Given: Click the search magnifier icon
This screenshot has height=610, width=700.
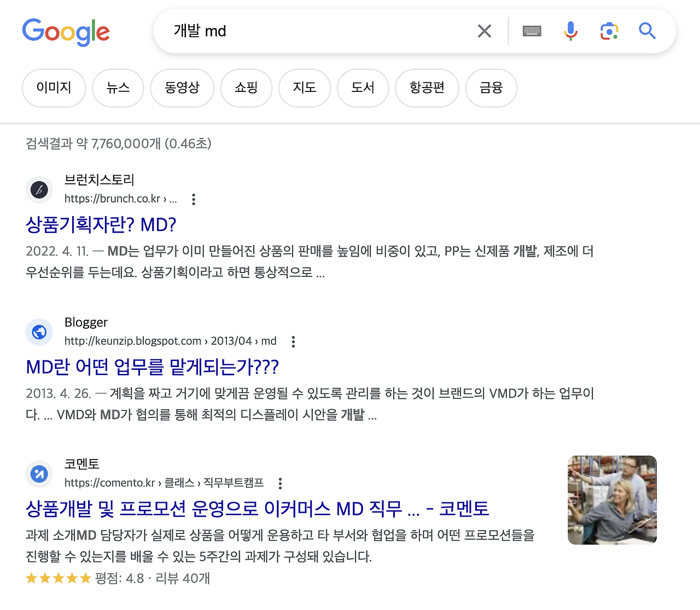Looking at the screenshot, I should coord(647,31).
